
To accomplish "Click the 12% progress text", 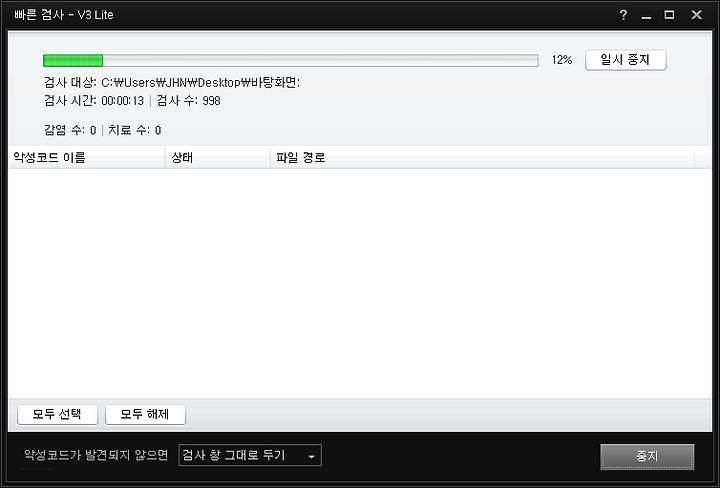I will (562, 60).
